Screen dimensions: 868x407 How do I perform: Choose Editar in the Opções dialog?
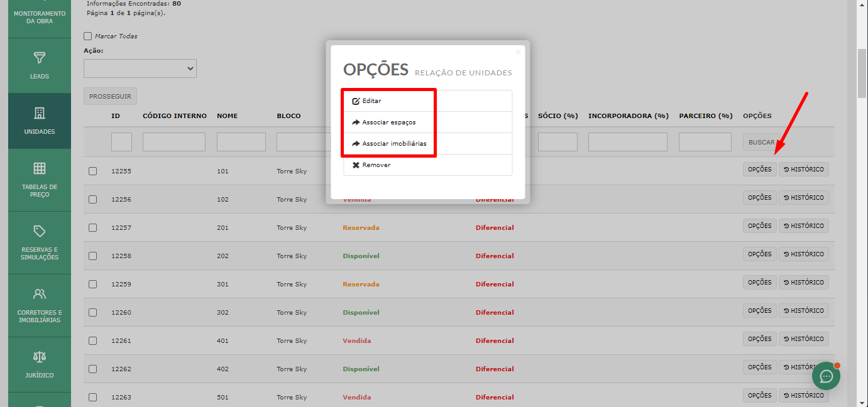click(x=427, y=101)
